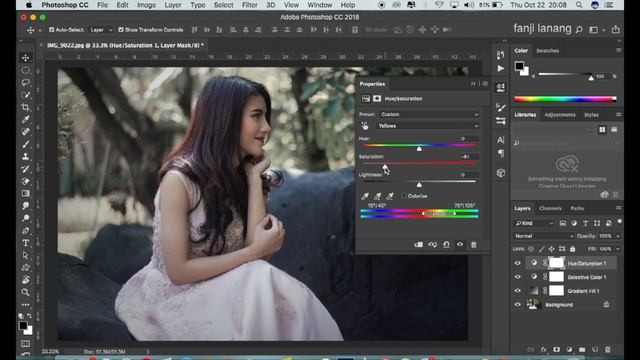Select the Eyedropper tool in toolbar

point(26,120)
